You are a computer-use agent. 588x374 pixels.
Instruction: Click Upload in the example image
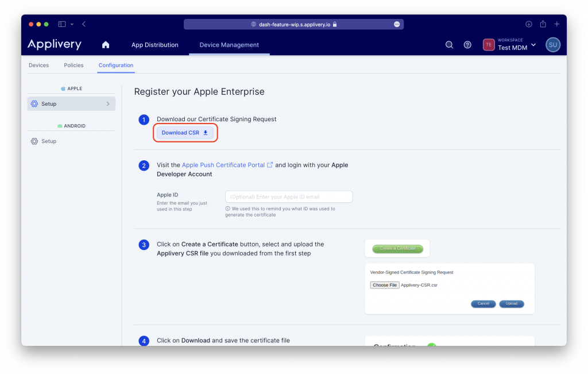coord(512,304)
